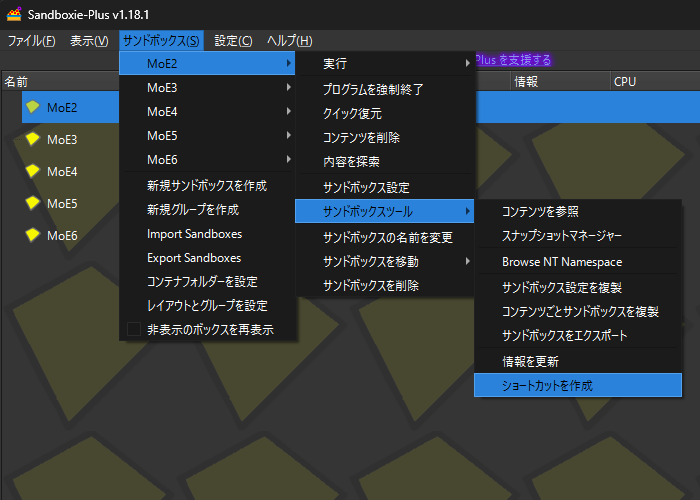The image size is (700, 500).
Task: Select the MoE6 row in sandbox list
Action: [62, 235]
